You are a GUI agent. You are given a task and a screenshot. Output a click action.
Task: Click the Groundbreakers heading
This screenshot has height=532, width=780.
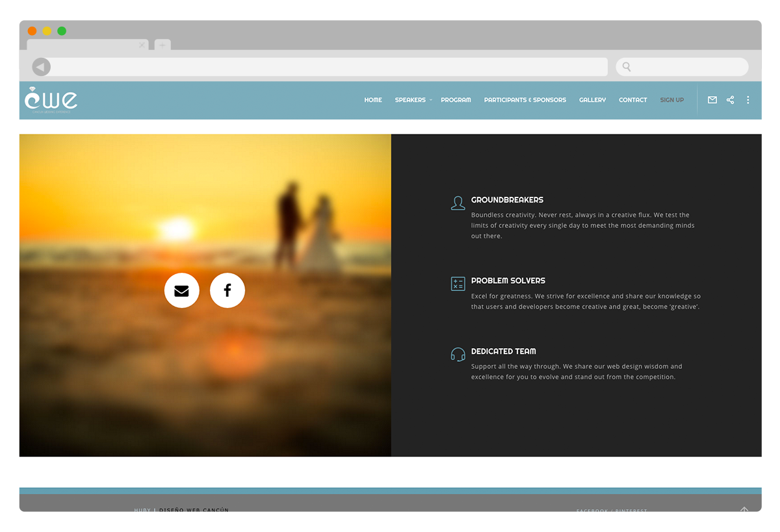(x=507, y=200)
